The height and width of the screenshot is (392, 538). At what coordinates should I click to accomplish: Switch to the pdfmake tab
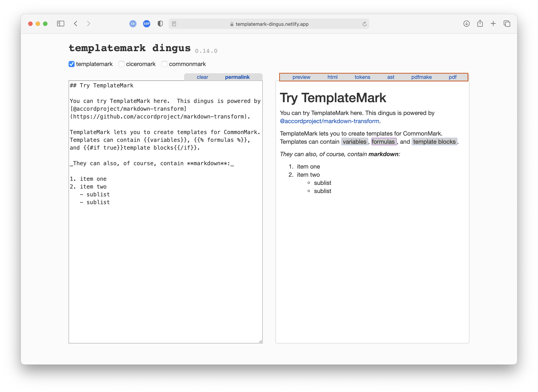tap(421, 77)
